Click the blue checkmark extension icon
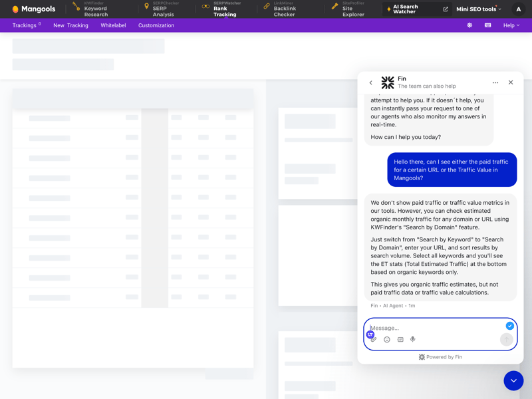The height and width of the screenshot is (399, 532). [509, 326]
